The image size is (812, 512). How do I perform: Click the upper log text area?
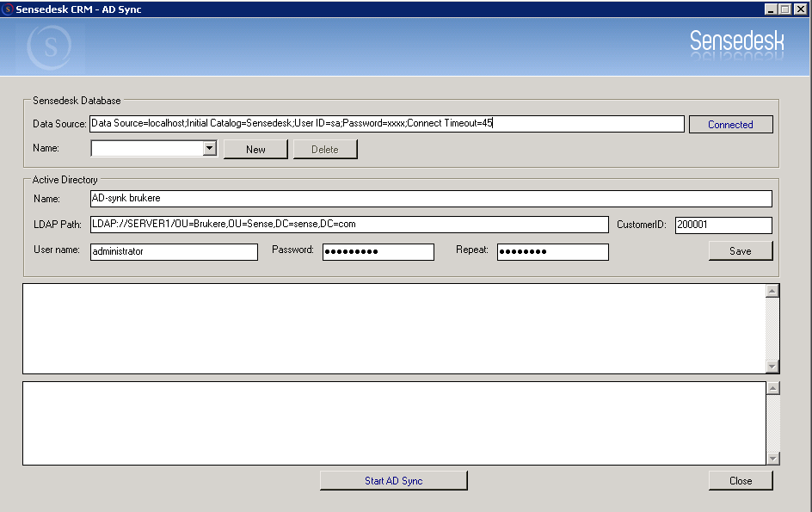coord(394,329)
